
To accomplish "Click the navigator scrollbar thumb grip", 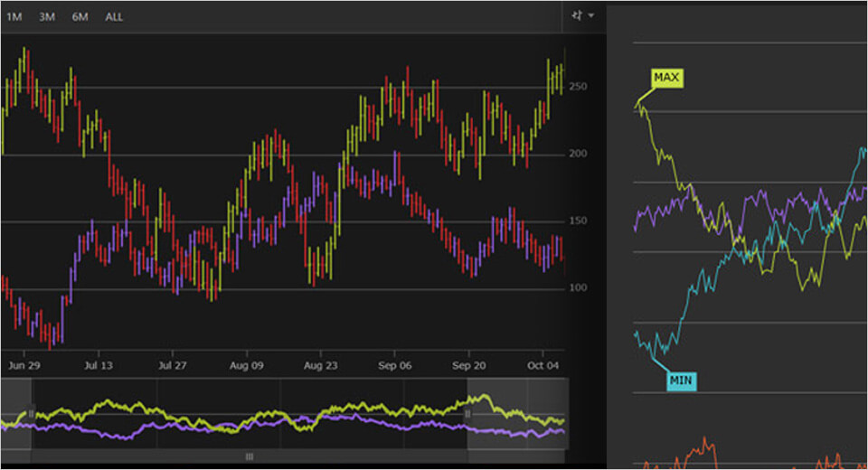I will pos(250,457).
